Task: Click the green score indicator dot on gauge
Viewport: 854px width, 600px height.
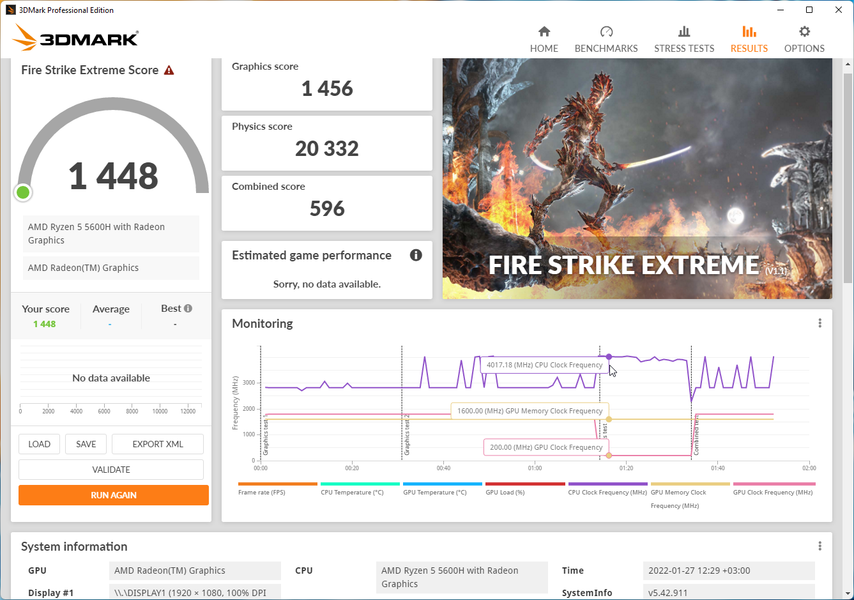Action: tap(23, 192)
